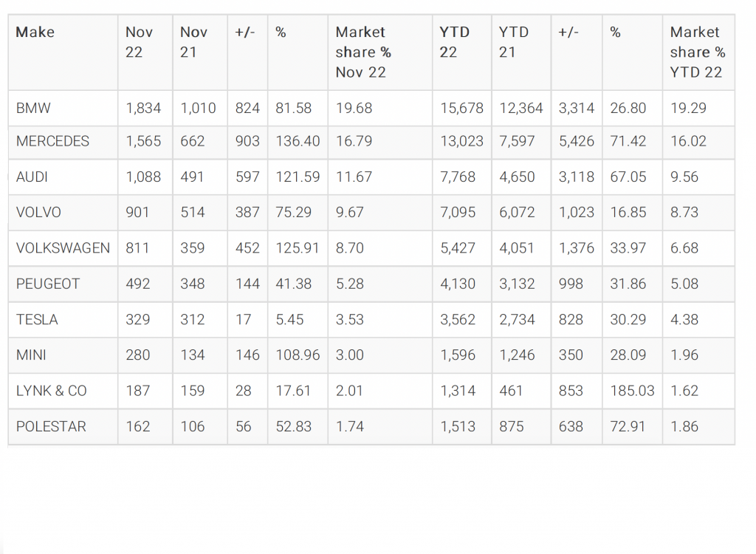Image resolution: width=756 pixels, height=554 pixels.
Task: Click BMW's 1,834 Nov 22 value
Action: coord(143,108)
